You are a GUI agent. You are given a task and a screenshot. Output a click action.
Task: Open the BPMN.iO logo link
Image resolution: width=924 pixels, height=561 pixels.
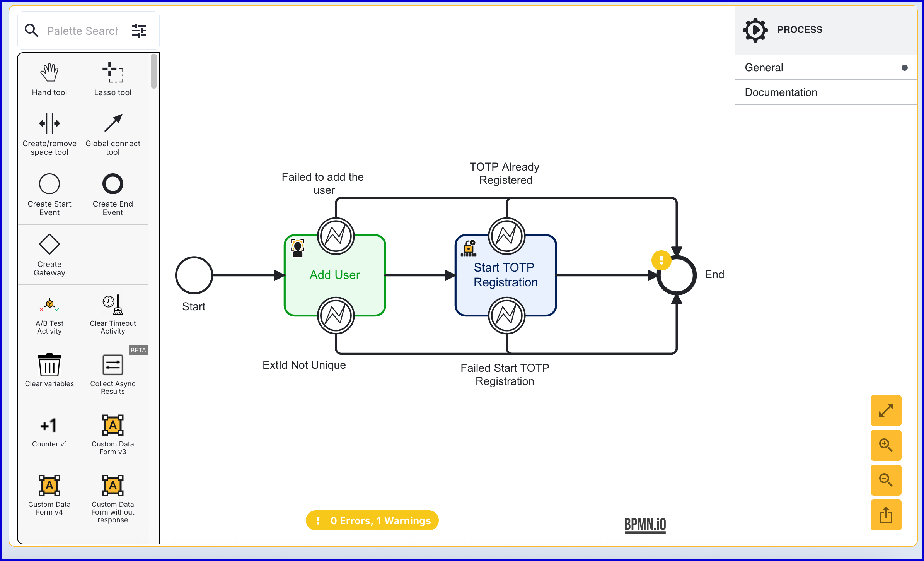(x=645, y=525)
